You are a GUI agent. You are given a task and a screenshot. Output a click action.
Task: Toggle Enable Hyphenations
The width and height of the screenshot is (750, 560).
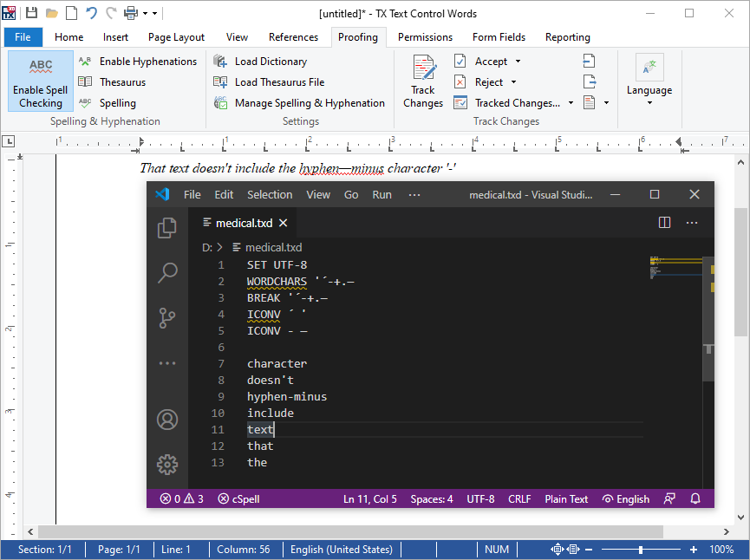point(137,62)
